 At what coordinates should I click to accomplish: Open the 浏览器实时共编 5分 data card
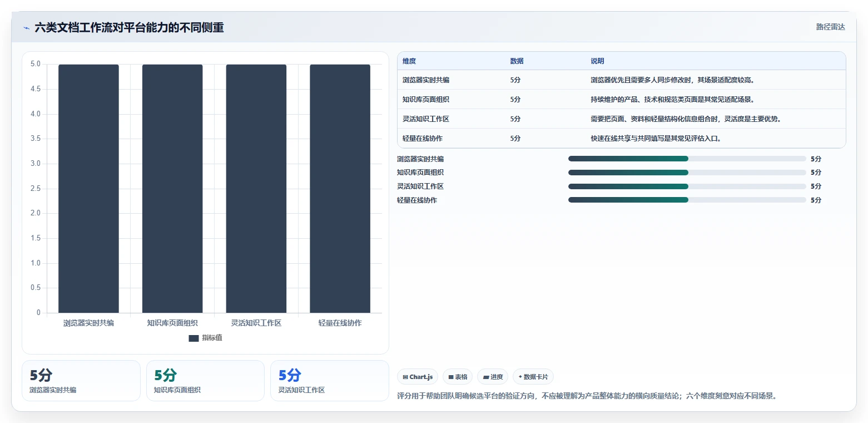pos(81,381)
